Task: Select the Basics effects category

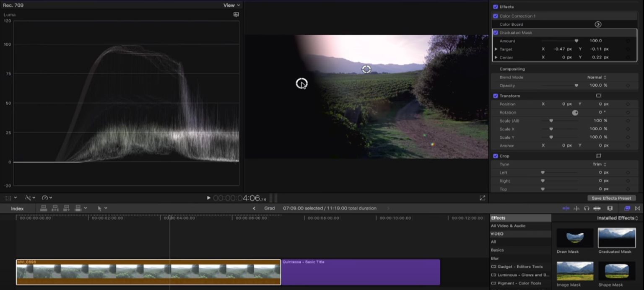Action: (x=497, y=250)
